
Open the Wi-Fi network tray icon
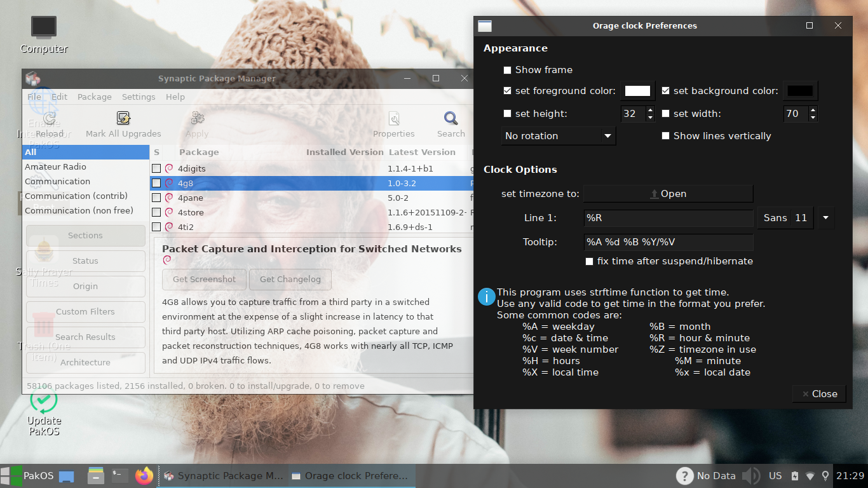(x=810, y=476)
